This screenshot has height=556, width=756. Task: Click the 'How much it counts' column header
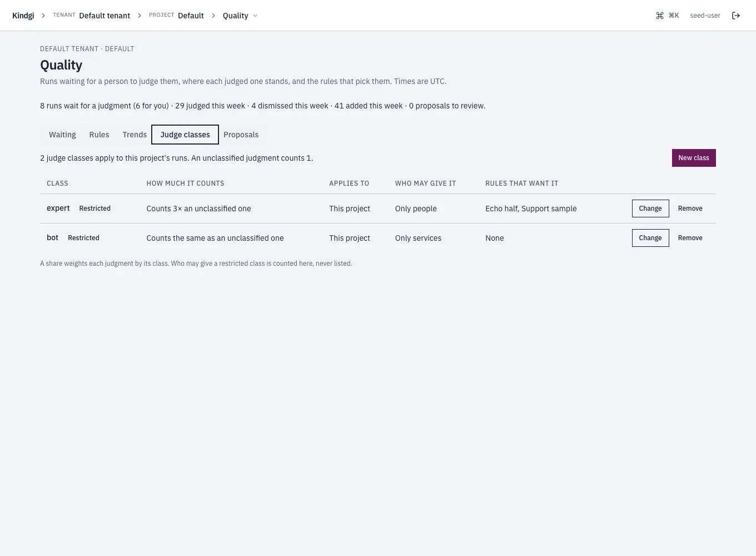(x=185, y=183)
